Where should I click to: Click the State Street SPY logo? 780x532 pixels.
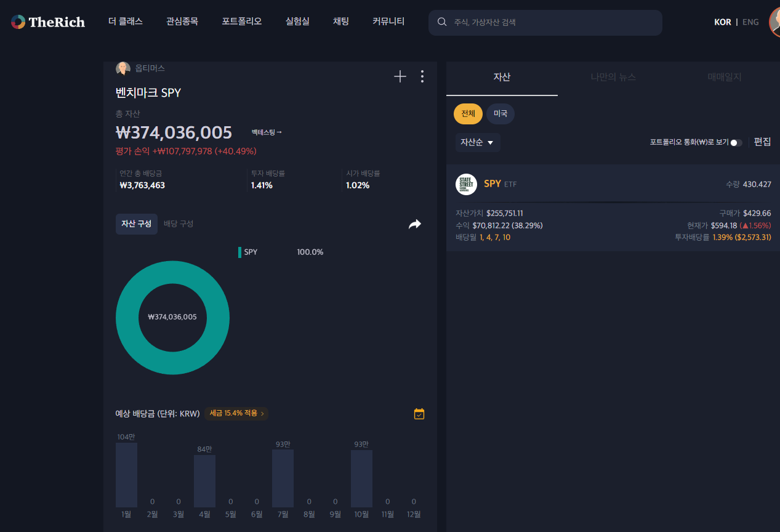(466, 184)
